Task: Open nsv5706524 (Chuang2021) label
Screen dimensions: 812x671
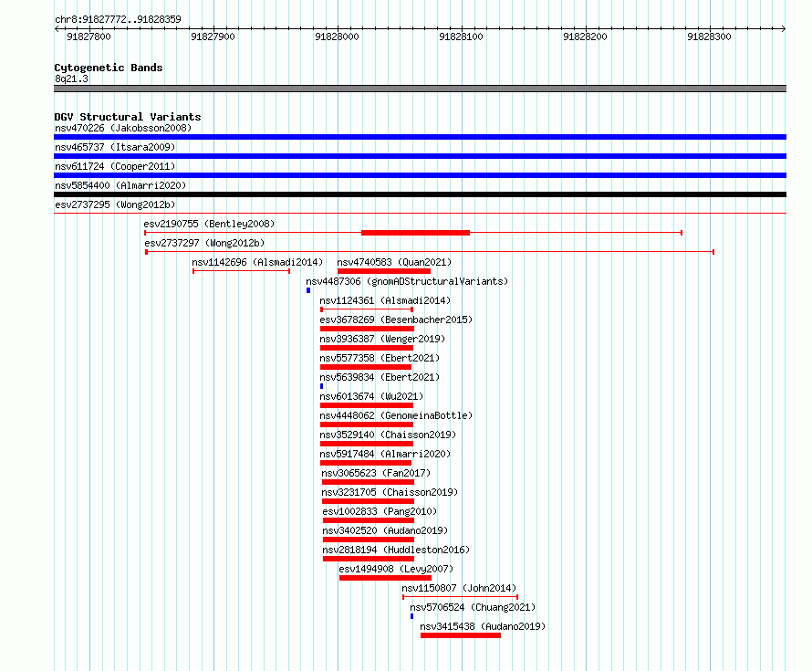Action: tap(473, 607)
